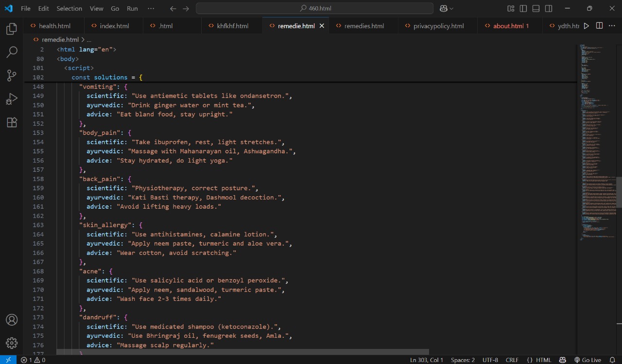The height and width of the screenshot is (364, 622).
Task: Toggle the primary side bar
Action: pyautogui.click(x=523, y=8)
